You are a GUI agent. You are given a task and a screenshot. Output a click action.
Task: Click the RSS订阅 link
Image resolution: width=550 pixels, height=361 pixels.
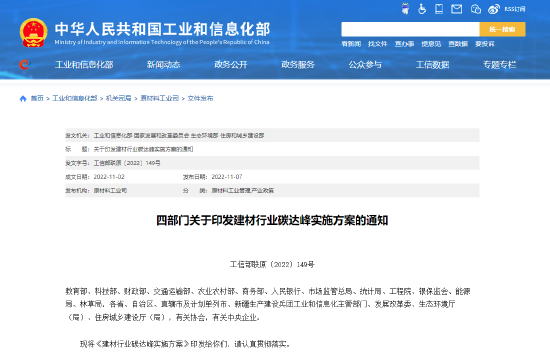[x=515, y=9]
